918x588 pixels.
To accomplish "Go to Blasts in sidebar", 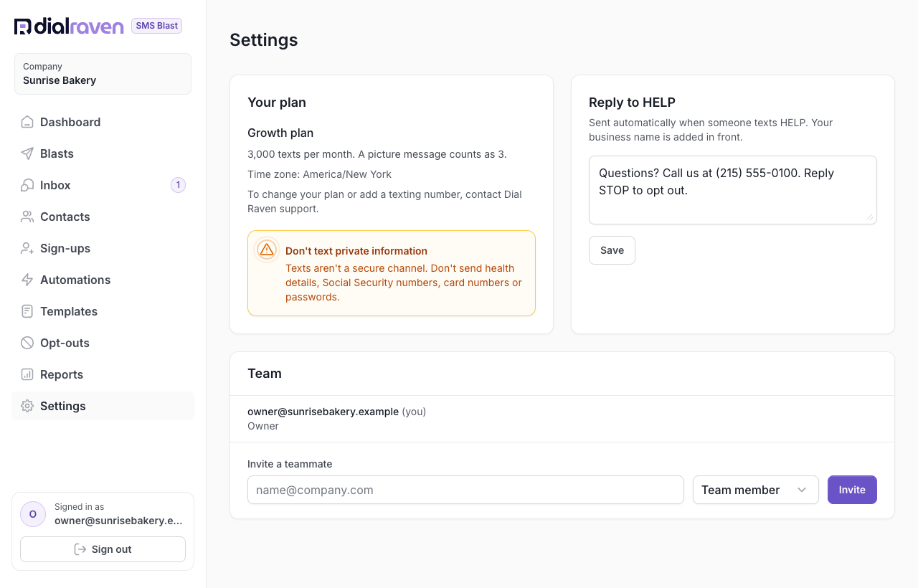I will [x=103, y=153].
